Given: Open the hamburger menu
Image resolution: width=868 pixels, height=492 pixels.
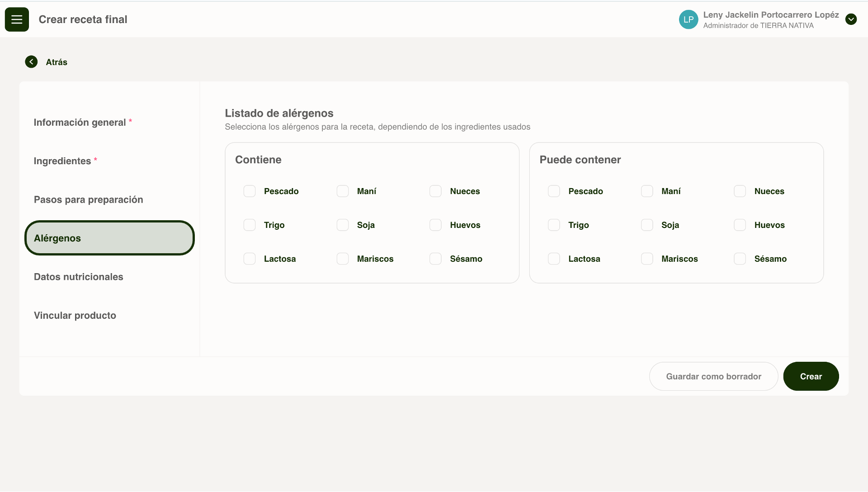Looking at the screenshot, I should click(x=17, y=19).
